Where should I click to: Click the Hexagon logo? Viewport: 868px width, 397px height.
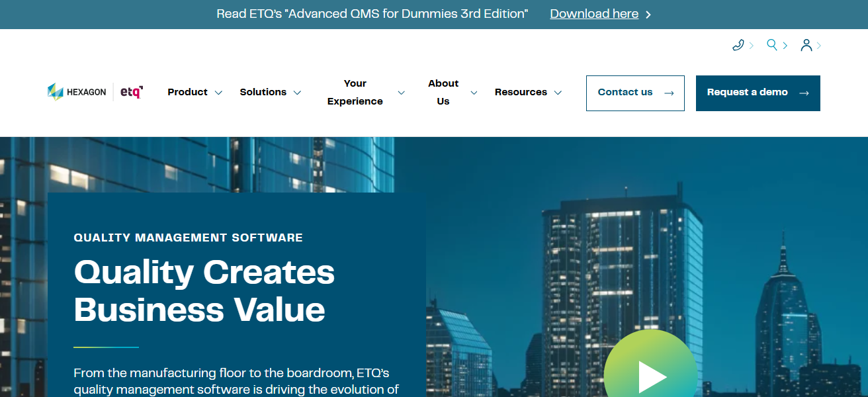(77, 92)
